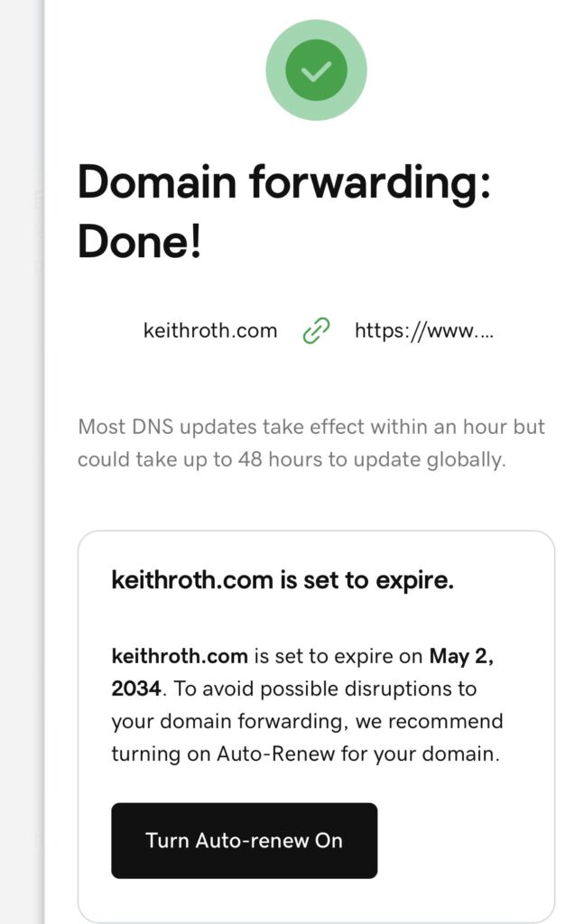Click the bold '2034' year text

pos(136,688)
